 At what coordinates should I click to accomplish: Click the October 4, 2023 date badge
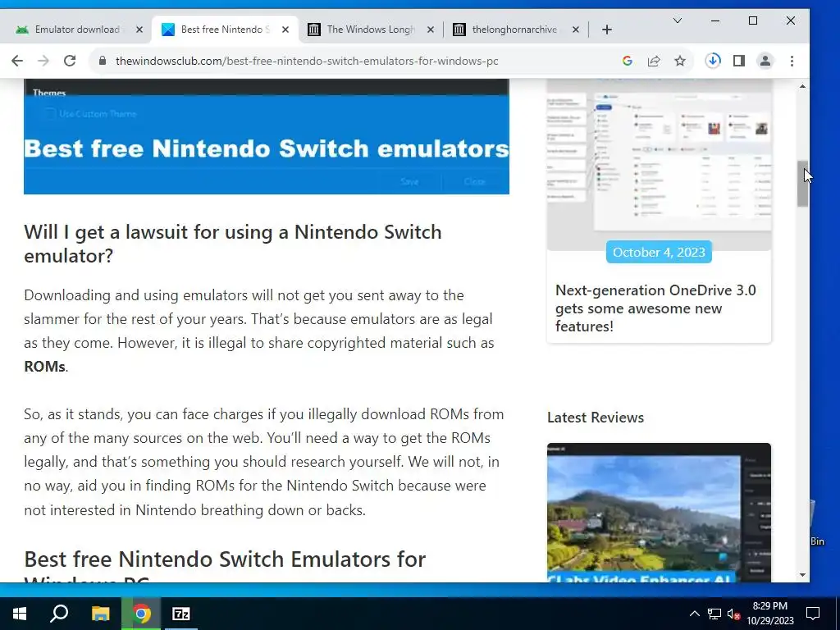pos(659,253)
